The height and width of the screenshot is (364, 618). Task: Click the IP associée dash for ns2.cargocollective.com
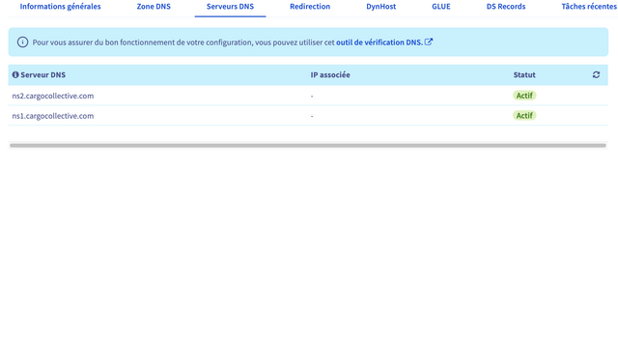tap(312, 97)
